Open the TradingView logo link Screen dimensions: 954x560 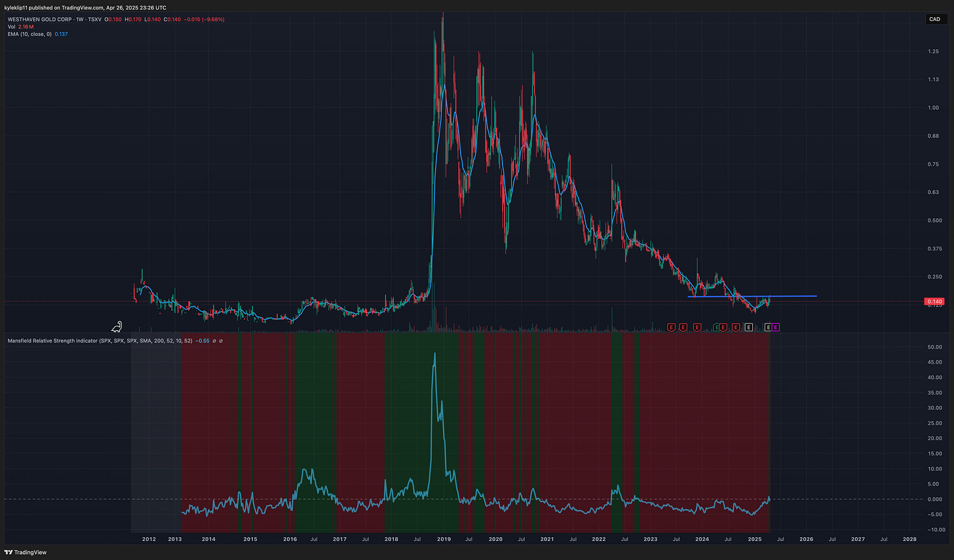[26, 552]
